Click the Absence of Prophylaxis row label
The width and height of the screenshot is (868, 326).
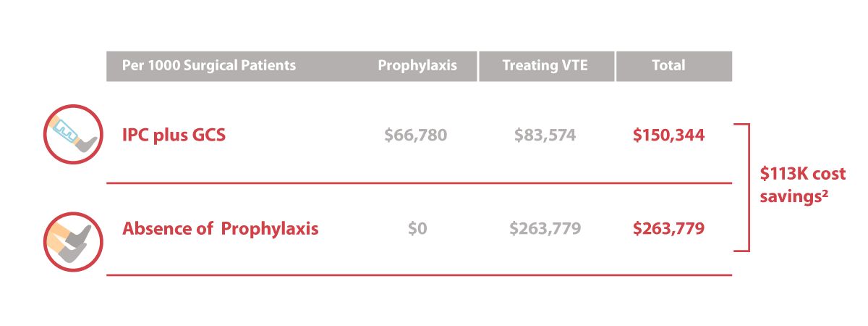point(221,229)
